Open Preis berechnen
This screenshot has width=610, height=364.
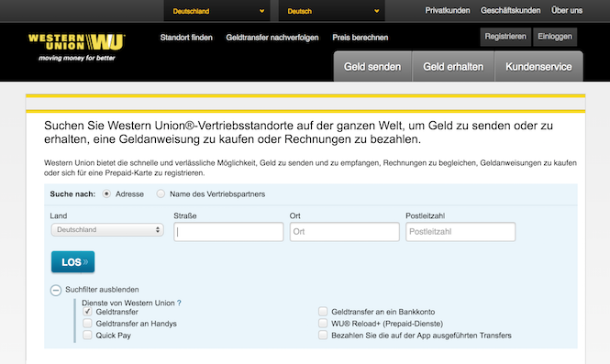coord(360,38)
